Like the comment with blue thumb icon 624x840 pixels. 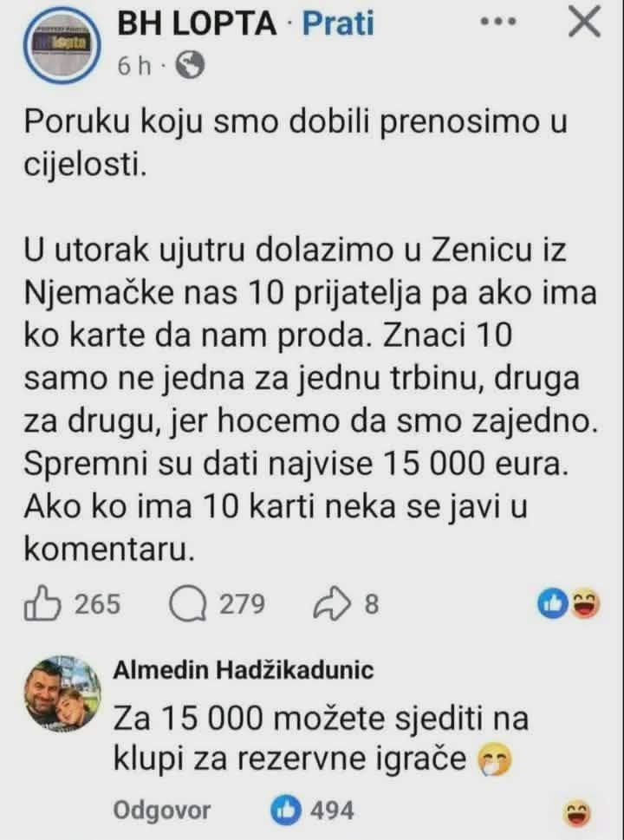click(286, 811)
